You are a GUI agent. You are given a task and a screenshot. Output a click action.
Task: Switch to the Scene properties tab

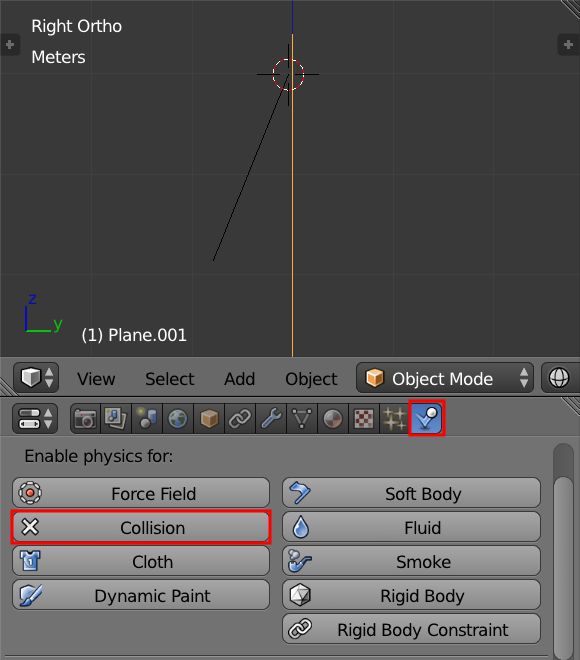click(147, 419)
